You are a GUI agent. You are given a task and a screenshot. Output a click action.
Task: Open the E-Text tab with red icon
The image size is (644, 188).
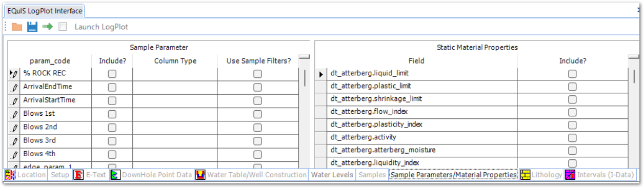[78, 175]
